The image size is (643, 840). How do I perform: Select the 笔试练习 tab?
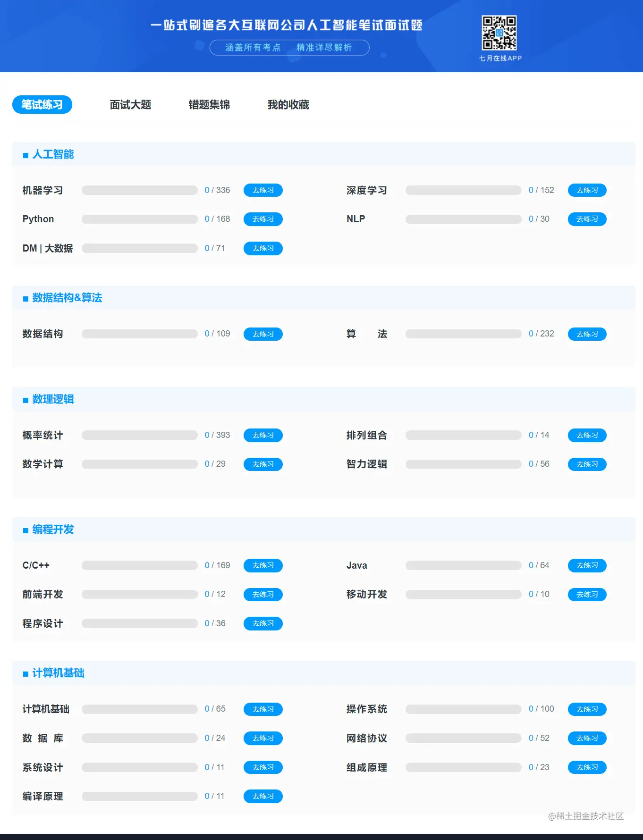coord(42,105)
